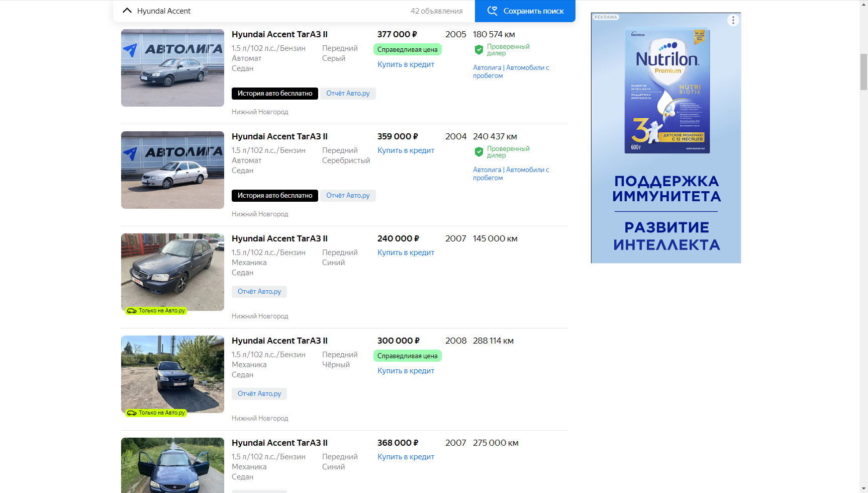
Task: Click the year 2008
Action: (x=456, y=341)
